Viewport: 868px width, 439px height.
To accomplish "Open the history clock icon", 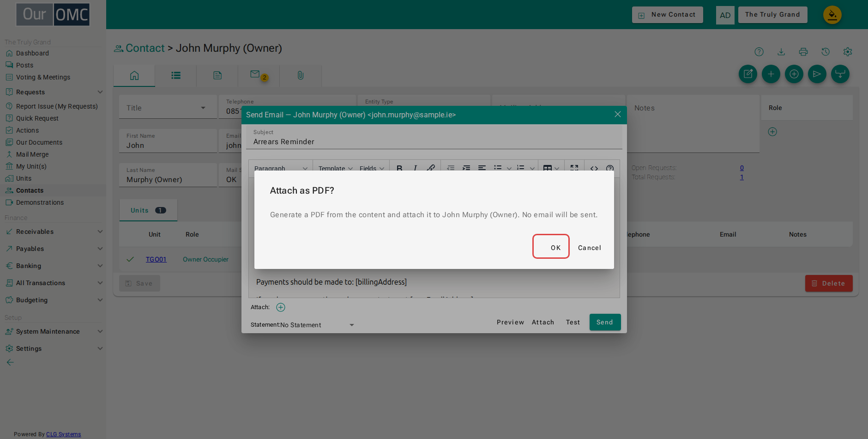I will (x=826, y=52).
